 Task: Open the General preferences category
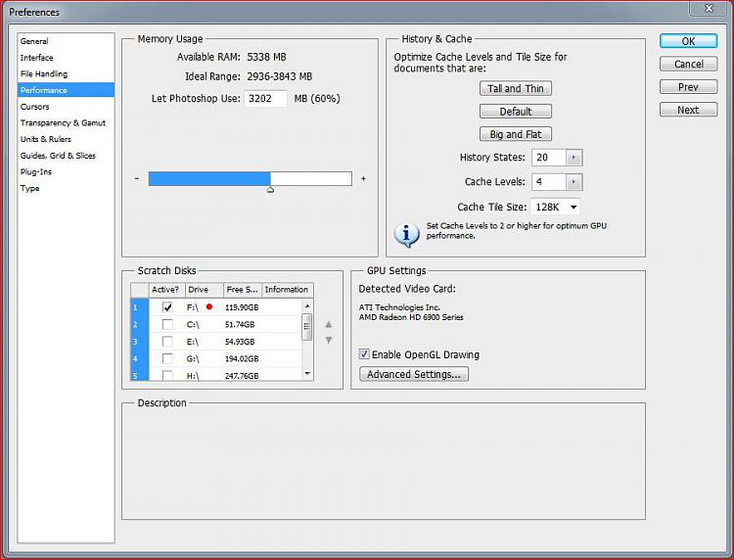(x=34, y=41)
